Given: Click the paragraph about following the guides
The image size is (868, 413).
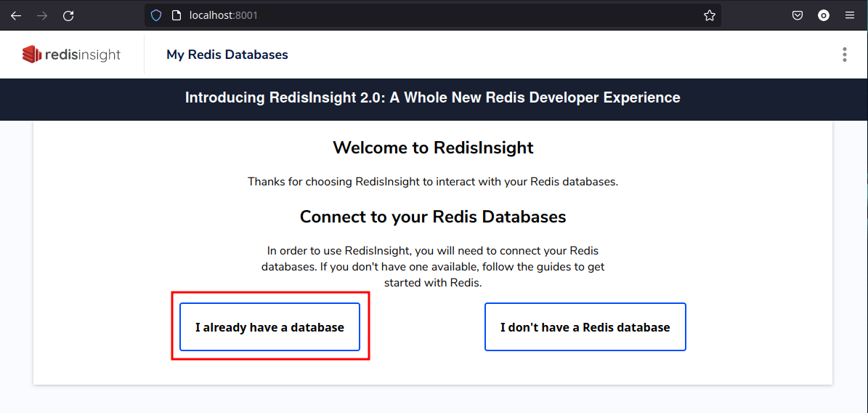Looking at the screenshot, I should click(x=433, y=266).
